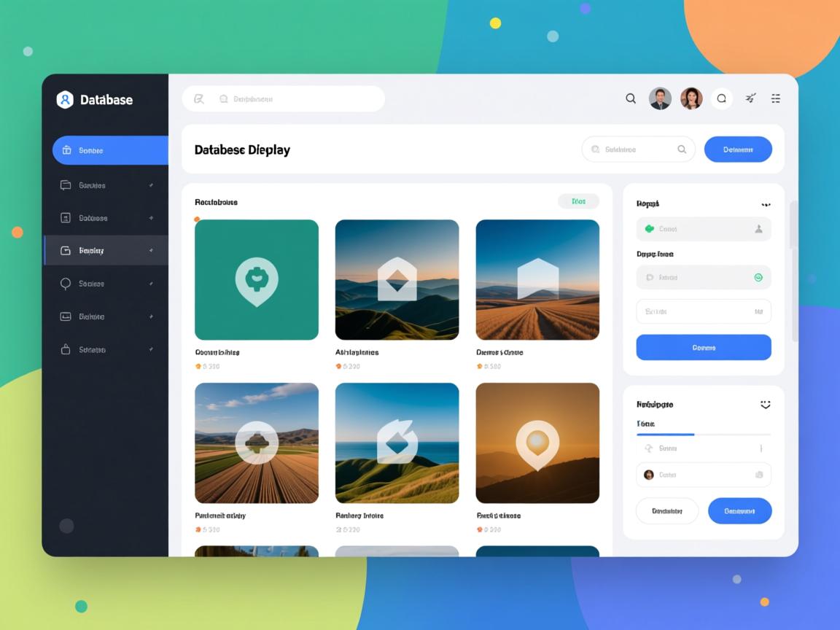
Task: Select the blue highlighted sidebar menu item
Action: click(x=109, y=150)
